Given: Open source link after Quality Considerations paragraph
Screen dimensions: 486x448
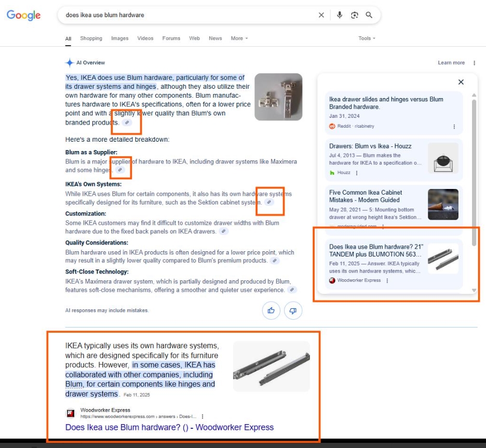Looking at the screenshot, I should pos(275,261).
